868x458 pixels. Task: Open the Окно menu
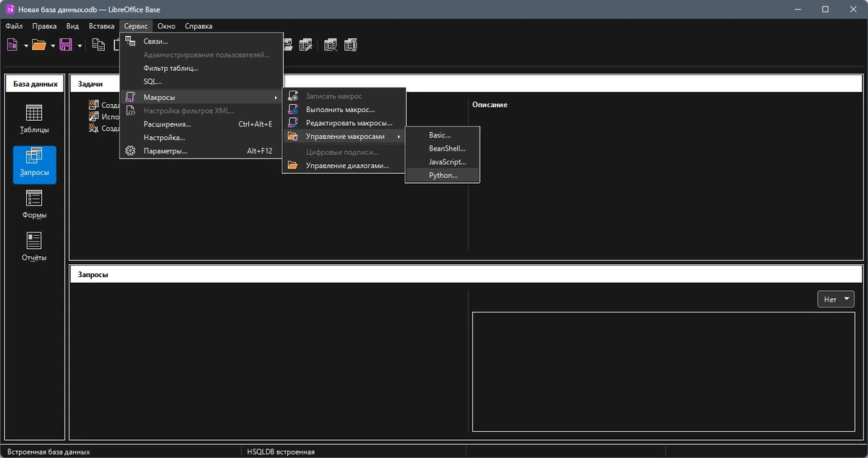[x=166, y=26]
